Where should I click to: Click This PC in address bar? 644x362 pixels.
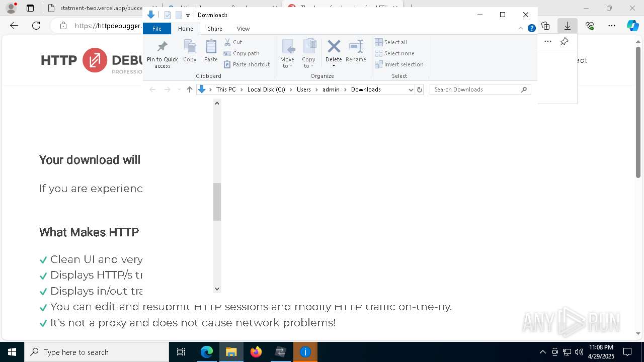point(226,89)
